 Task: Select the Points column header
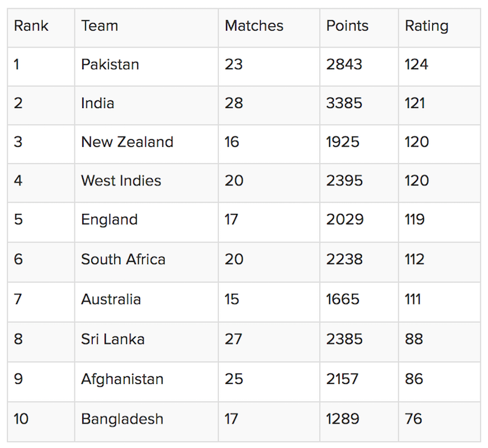[x=347, y=26]
